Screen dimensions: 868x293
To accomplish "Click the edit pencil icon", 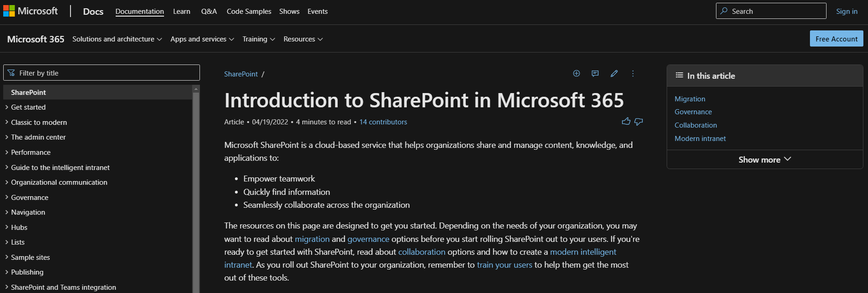I will pyautogui.click(x=614, y=73).
